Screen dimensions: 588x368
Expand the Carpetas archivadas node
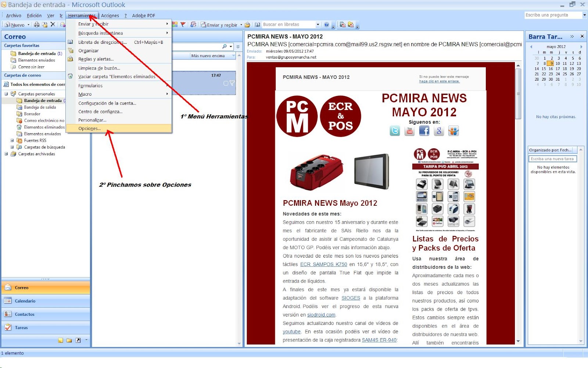click(x=6, y=154)
